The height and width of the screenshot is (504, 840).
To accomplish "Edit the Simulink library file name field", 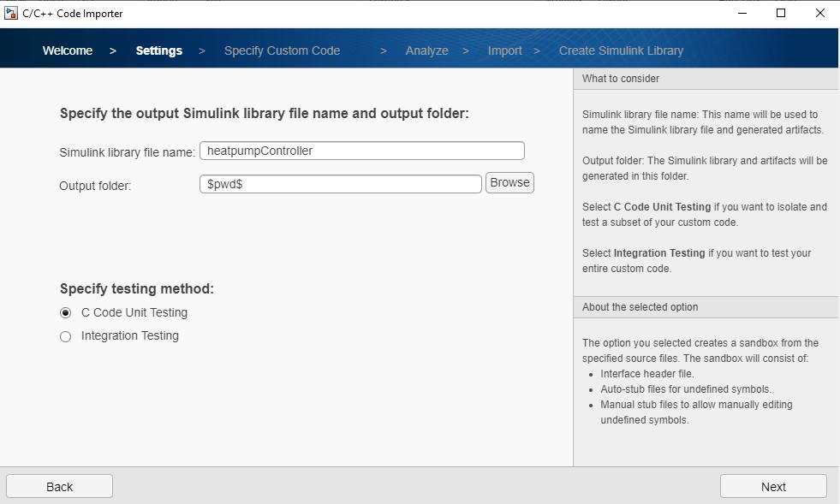I will [x=362, y=151].
